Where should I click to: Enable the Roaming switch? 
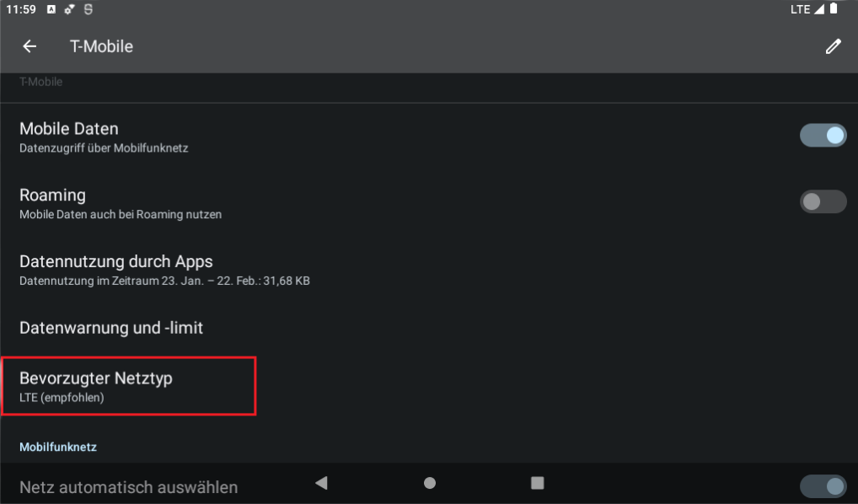coord(823,201)
